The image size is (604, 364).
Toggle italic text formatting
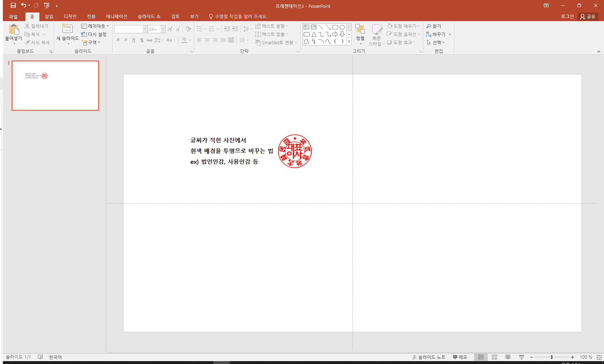(126, 40)
